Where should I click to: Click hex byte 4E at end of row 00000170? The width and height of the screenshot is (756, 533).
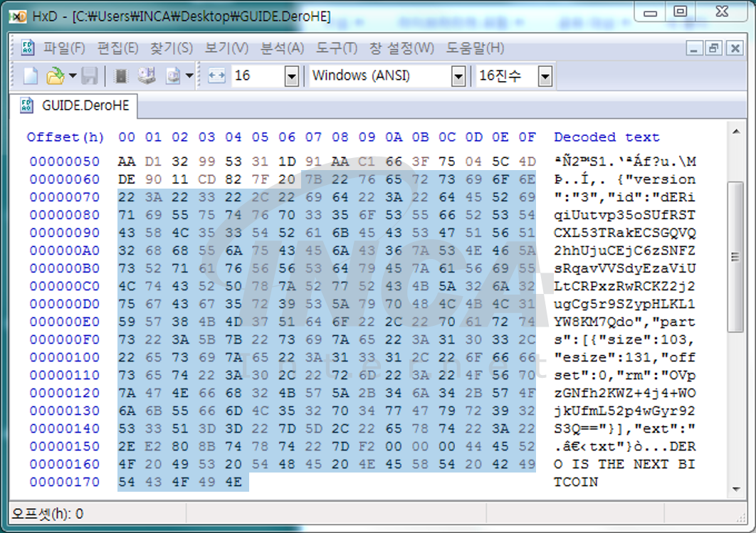[x=233, y=482]
